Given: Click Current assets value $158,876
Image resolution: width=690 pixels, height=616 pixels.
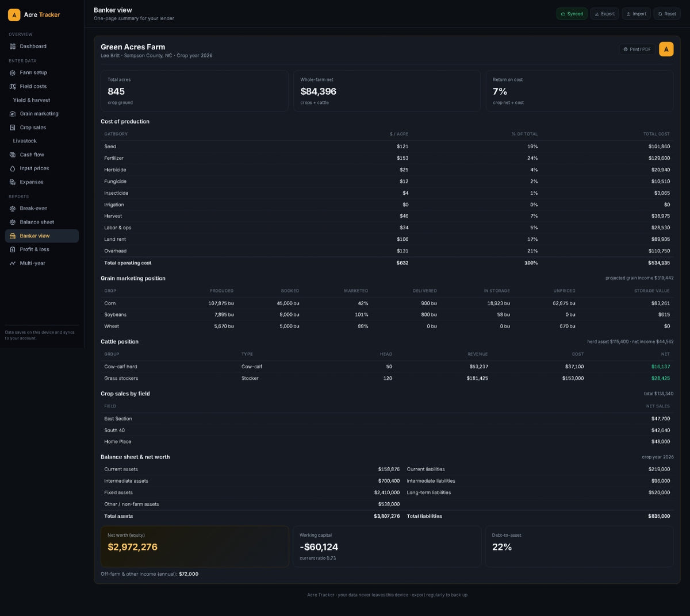Looking at the screenshot, I should click(389, 469).
